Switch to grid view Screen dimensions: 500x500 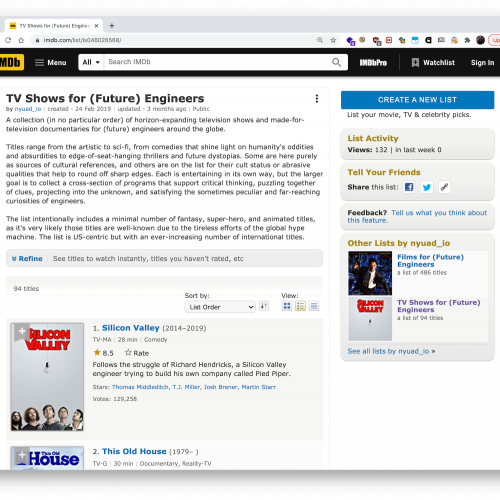pyautogui.click(x=287, y=306)
